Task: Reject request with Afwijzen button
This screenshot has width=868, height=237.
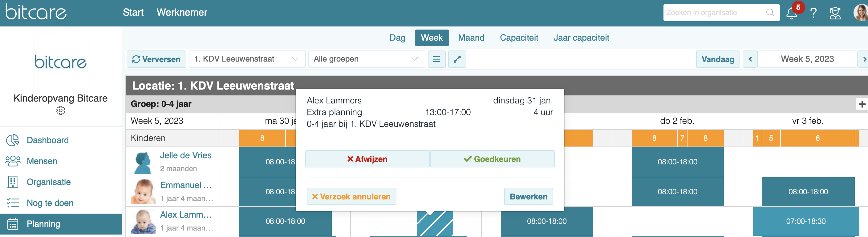Action: click(x=367, y=159)
